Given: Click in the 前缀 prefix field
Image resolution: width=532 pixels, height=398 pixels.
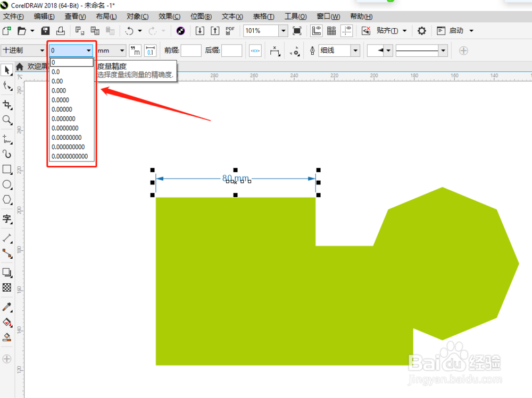Looking at the screenshot, I should 191,50.
